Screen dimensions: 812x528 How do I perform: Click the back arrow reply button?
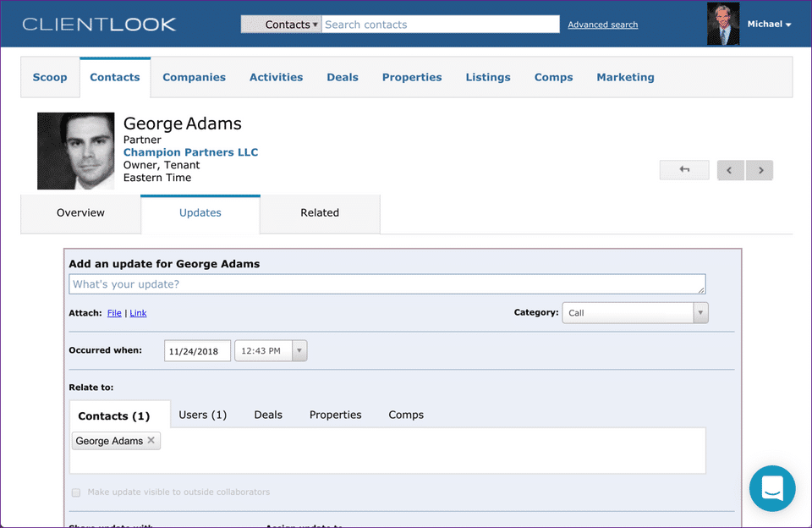pyautogui.click(x=684, y=170)
